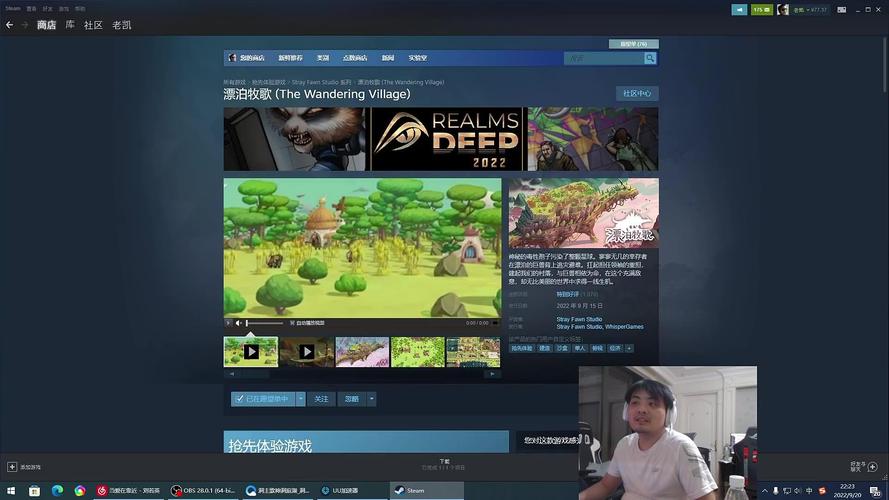Open the Windows Start menu
The image size is (889, 500).
[x=10, y=490]
